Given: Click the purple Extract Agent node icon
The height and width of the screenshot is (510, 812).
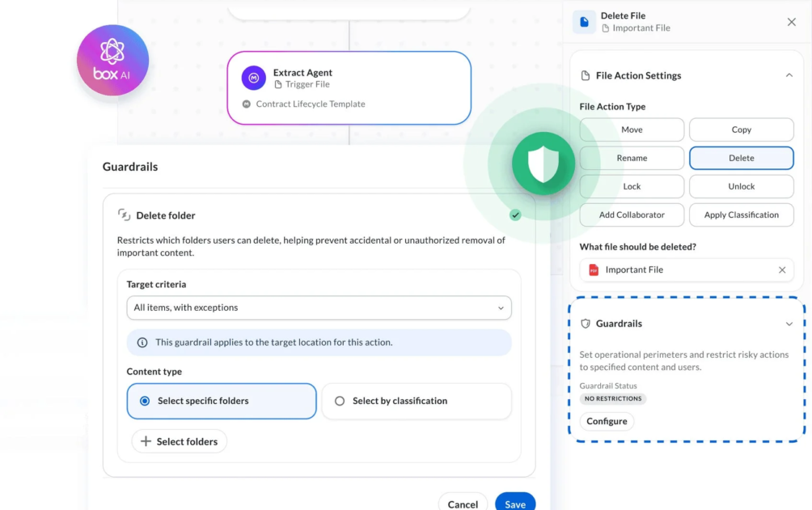Looking at the screenshot, I should coord(254,78).
